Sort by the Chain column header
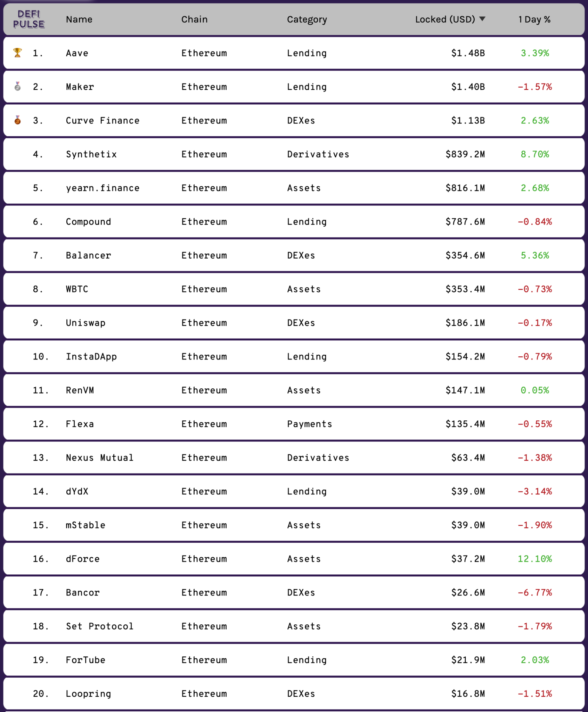The height and width of the screenshot is (712, 588). coord(195,19)
